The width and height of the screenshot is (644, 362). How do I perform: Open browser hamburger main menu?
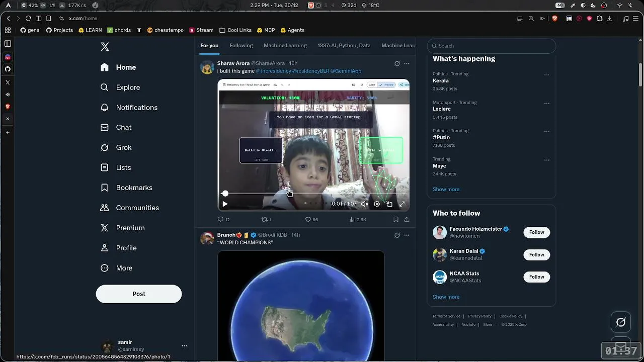click(x=636, y=19)
